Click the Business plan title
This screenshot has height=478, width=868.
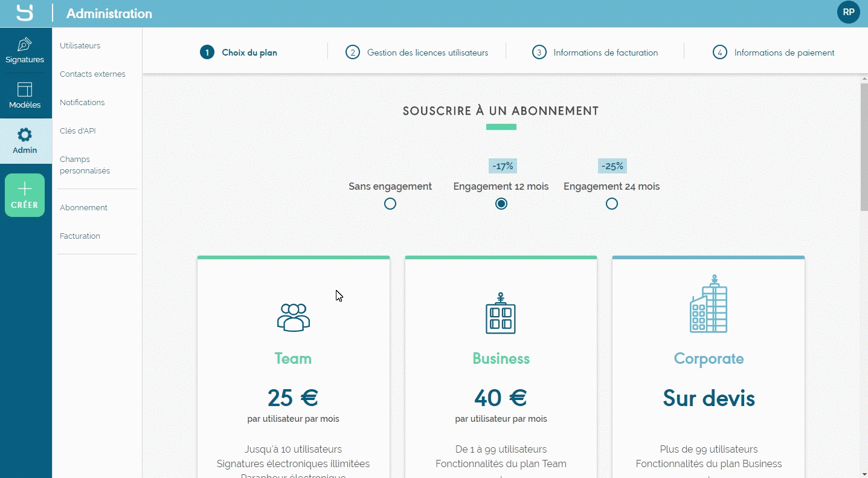tap(501, 358)
